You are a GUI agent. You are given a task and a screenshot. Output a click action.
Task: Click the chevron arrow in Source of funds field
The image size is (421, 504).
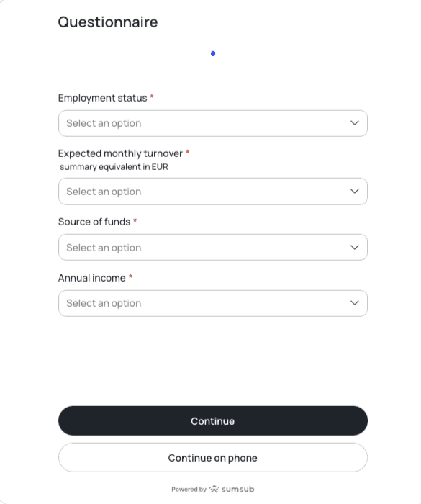[x=355, y=247]
